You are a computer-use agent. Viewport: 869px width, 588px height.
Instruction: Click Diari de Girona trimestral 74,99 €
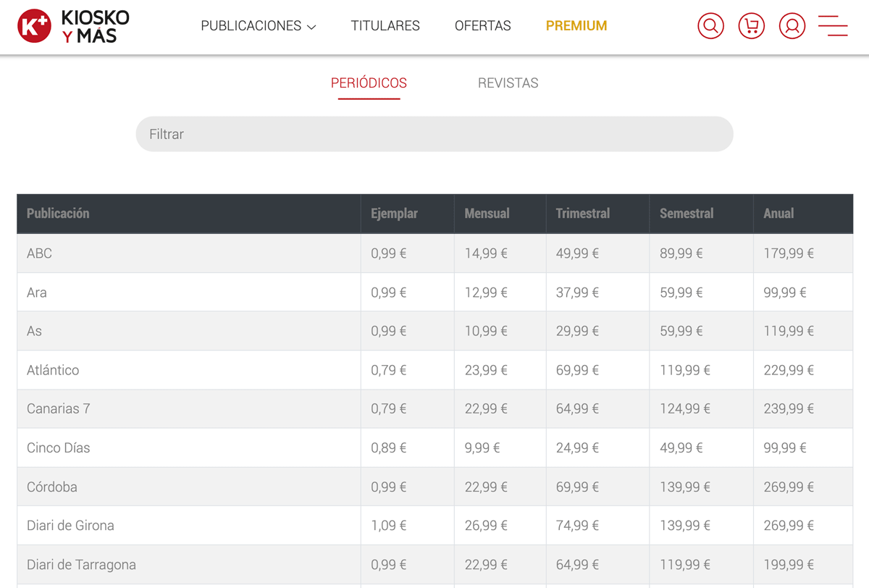click(x=577, y=525)
